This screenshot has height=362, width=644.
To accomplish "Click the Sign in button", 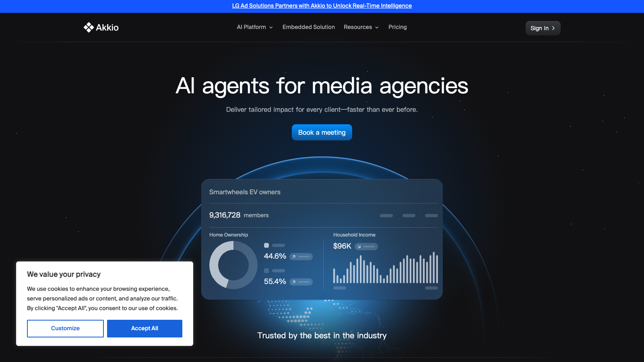I will [x=543, y=28].
